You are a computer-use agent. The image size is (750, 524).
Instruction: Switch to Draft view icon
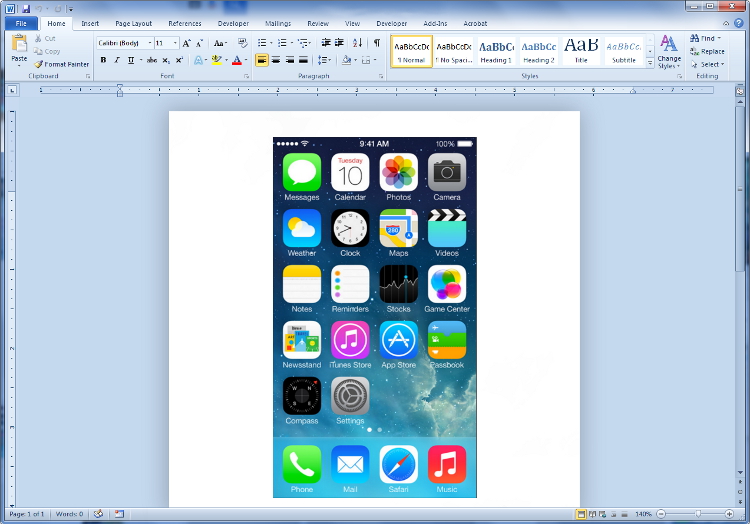[x=624, y=514]
